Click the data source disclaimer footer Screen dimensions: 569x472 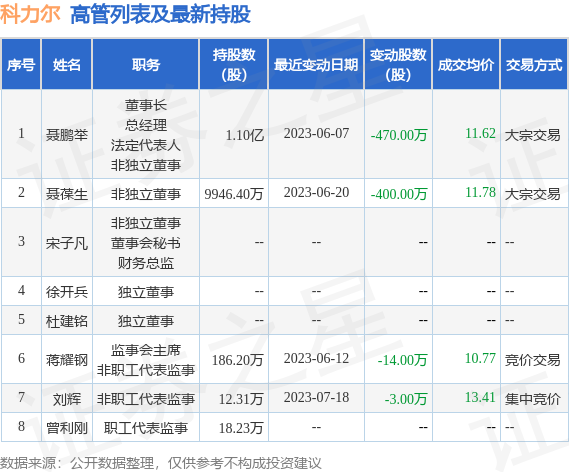[161, 463]
